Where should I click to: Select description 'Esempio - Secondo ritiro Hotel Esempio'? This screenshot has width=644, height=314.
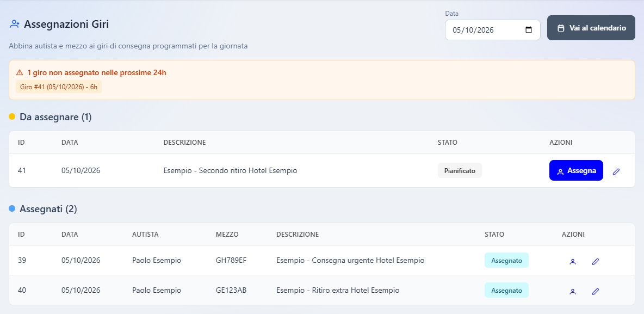[230, 170]
